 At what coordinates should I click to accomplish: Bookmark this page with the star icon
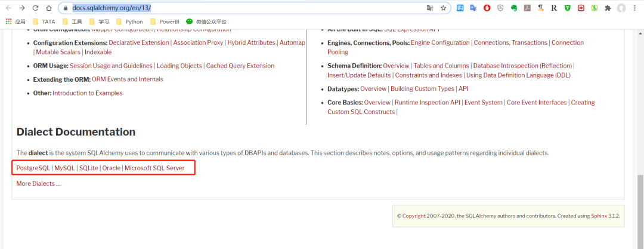(x=444, y=8)
